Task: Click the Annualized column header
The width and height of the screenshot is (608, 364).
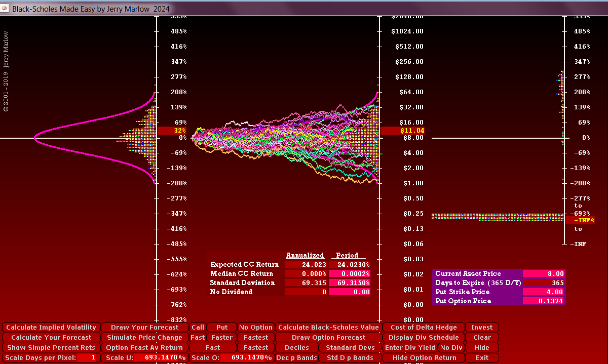Action: 305,255
